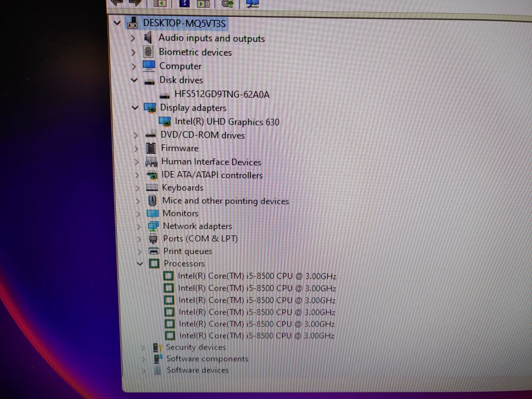Image resolution: width=532 pixels, height=399 pixels.
Task: Expand the Biometric devices category
Action: tap(133, 52)
